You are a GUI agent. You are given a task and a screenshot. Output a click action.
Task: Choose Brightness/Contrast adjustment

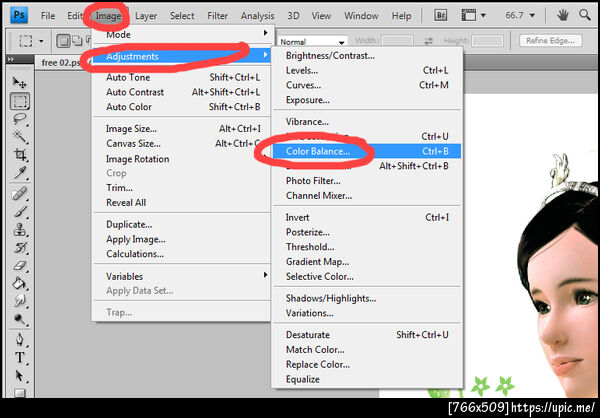[x=367, y=56]
